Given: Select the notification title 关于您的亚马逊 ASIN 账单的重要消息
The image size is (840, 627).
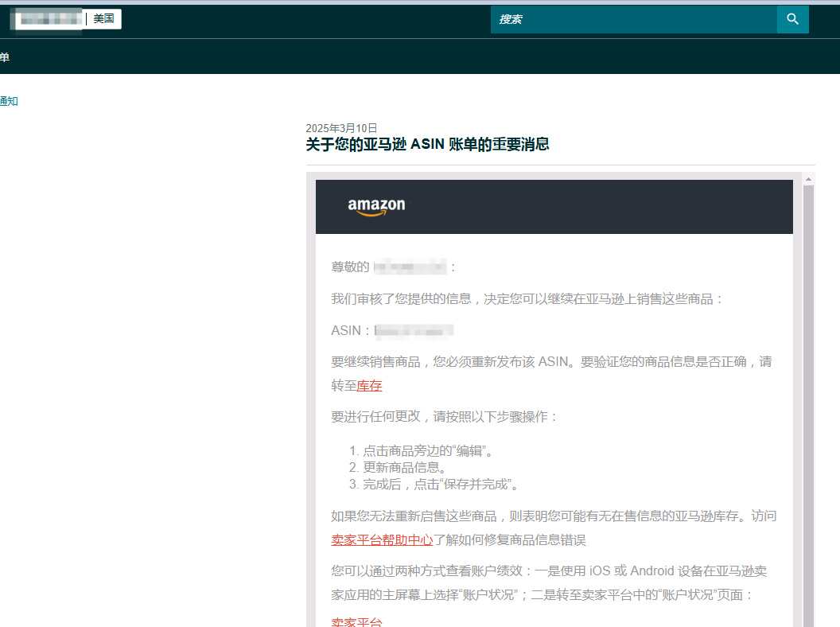Looking at the screenshot, I should pos(427,144).
